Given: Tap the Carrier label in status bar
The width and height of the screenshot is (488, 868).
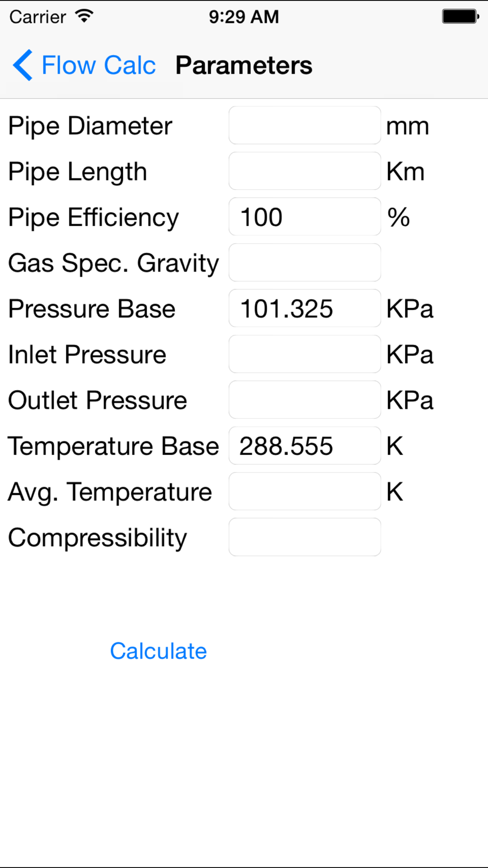Looking at the screenshot, I should click(x=38, y=17).
